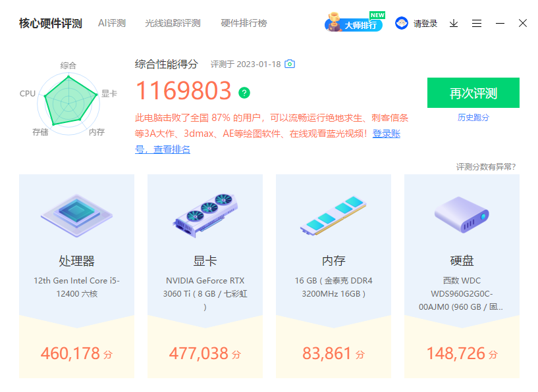Click the hard disk illustration
This screenshot has height=392, width=538.
(x=462, y=215)
